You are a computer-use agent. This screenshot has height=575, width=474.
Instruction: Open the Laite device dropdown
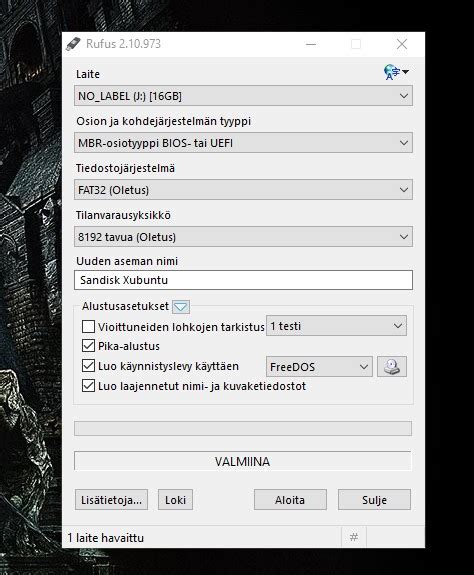[x=243, y=96]
